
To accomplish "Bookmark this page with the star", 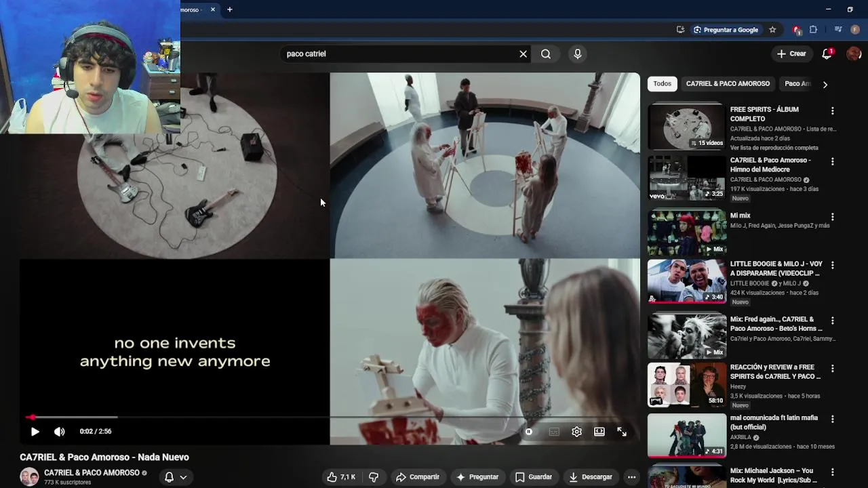I will 772,30.
